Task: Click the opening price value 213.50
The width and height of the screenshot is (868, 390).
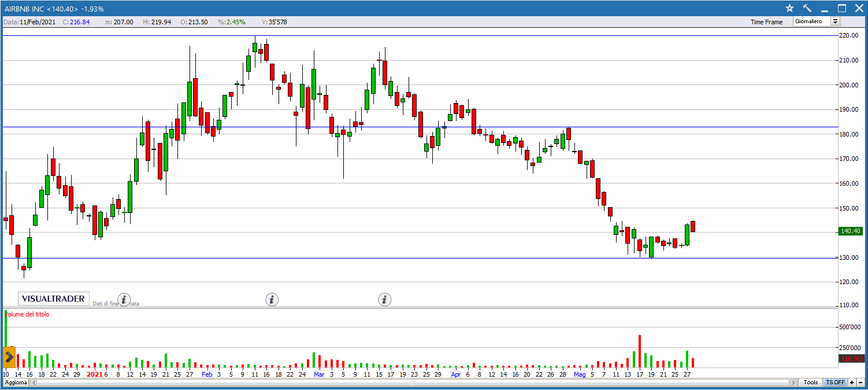Action: (198, 22)
